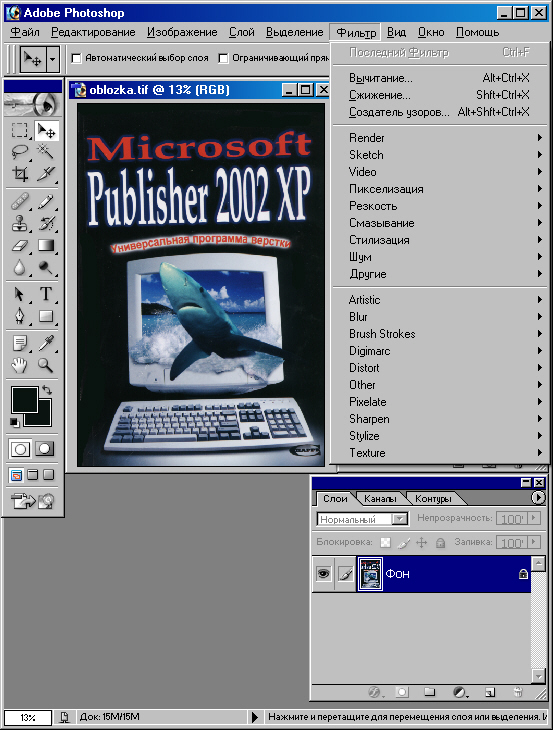Select the Magic Wand tool
553x730 pixels.
click(x=45, y=151)
